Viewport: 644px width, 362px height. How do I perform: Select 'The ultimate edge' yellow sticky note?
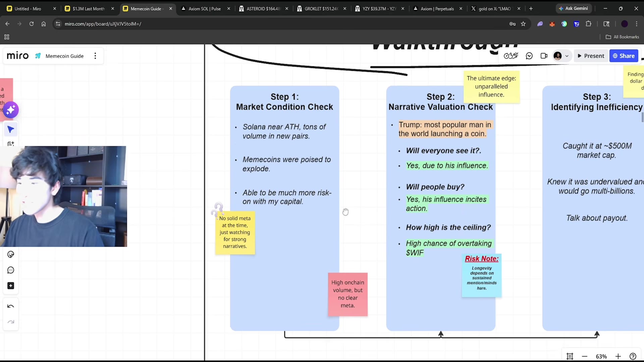[x=491, y=86]
